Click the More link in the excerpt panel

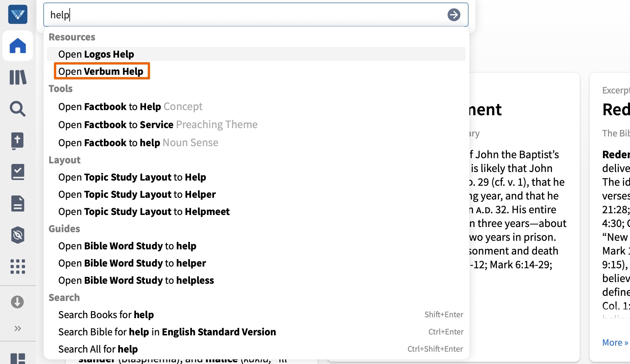pyautogui.click(x=615, y=342)
